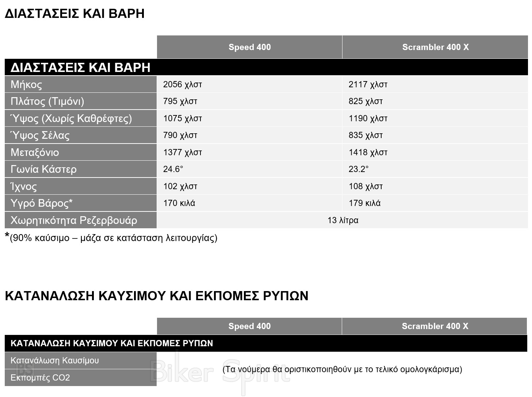This screenshot has height=397, width=532.
Task: Click the Μήκος row label
Action: point(26,84)
